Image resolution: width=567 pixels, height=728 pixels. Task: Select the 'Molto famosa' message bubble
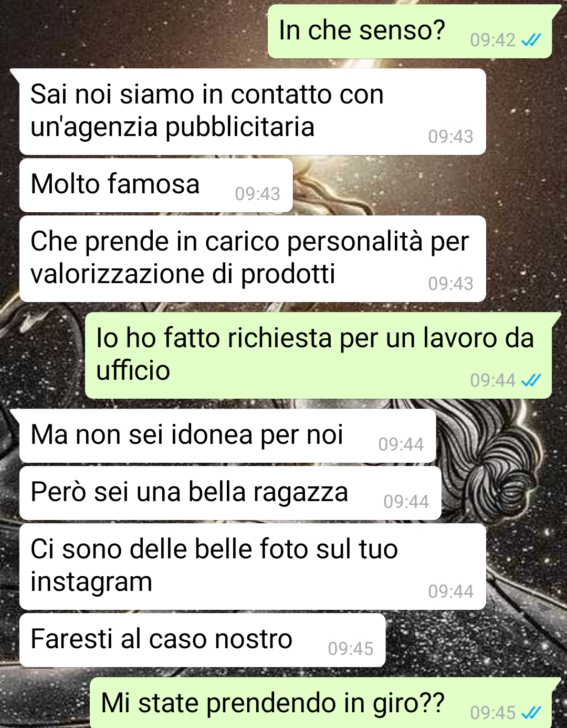point(156,185)
